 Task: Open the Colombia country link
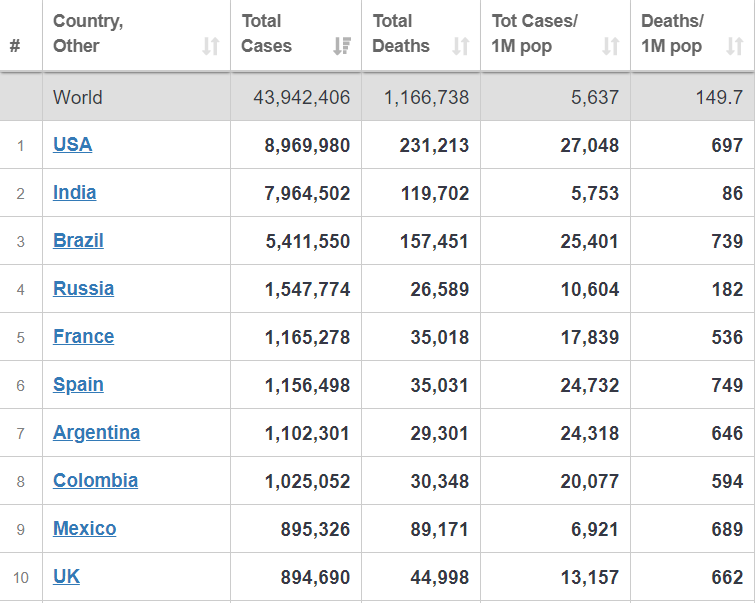(x=95, y=481)
